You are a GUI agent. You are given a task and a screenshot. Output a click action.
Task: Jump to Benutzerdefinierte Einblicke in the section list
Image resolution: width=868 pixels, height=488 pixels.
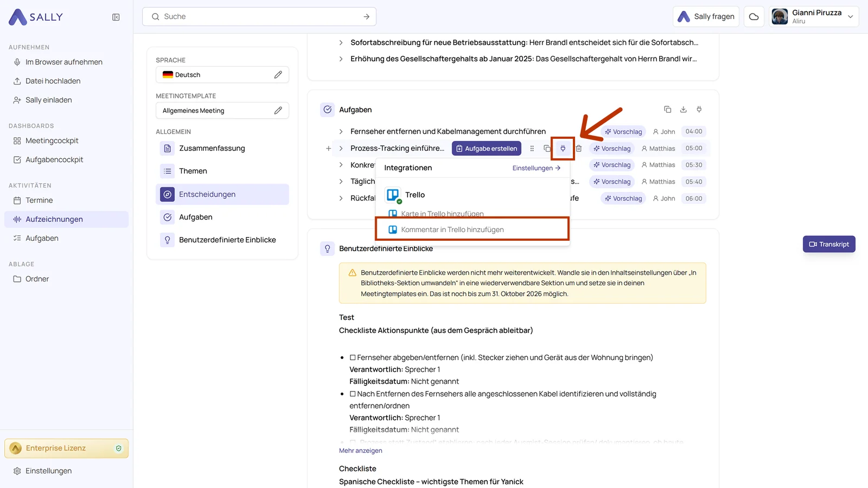pyautogui.click(x=222, y=240)
